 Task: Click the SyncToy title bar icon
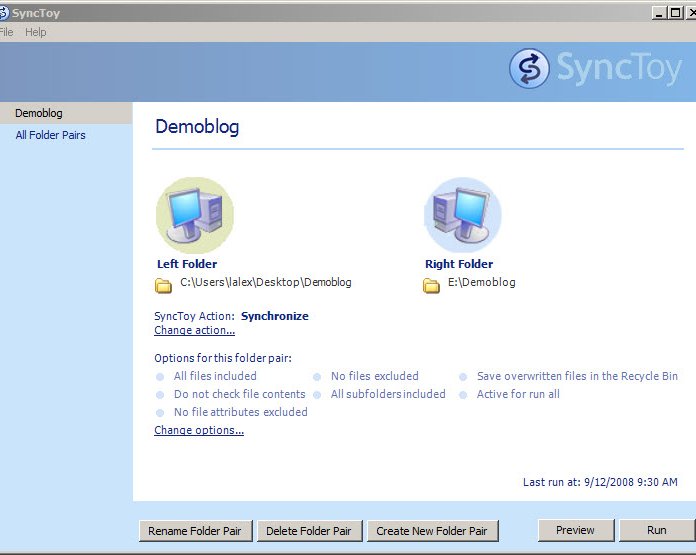tap(4, 13)
